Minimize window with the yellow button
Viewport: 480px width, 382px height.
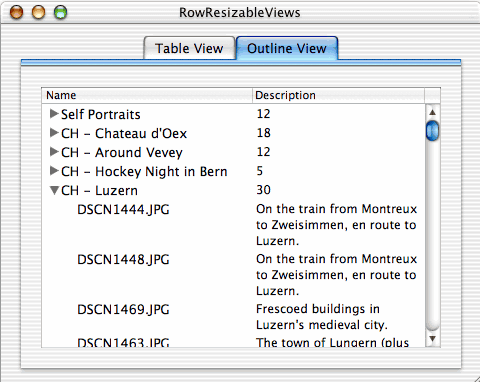[x=38, y=13]
